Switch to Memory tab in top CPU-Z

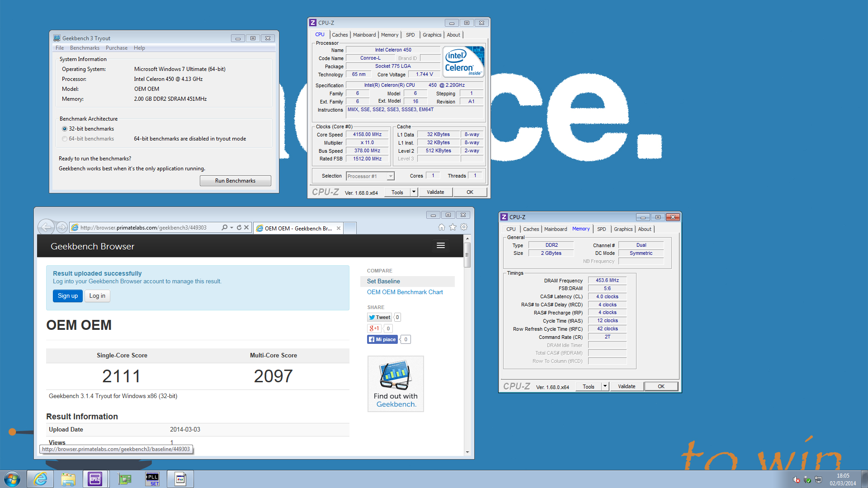pos(390,35)
